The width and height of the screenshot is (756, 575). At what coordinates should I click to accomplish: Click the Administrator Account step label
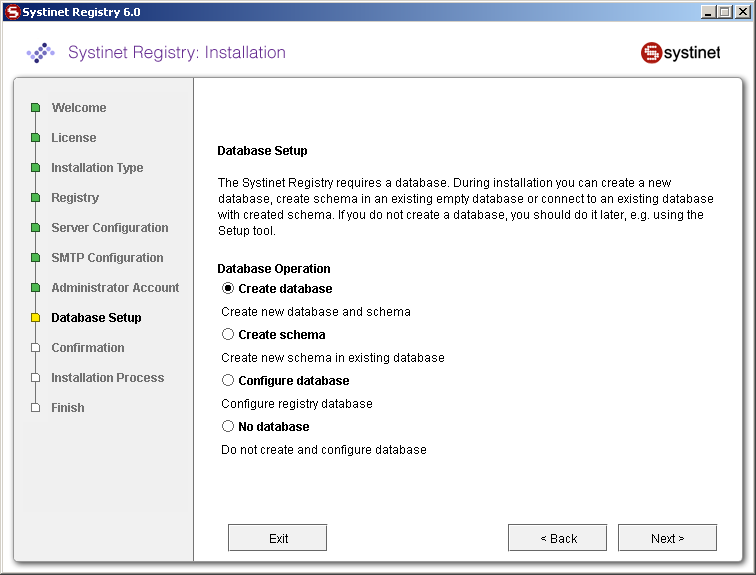tap(115, 288)
